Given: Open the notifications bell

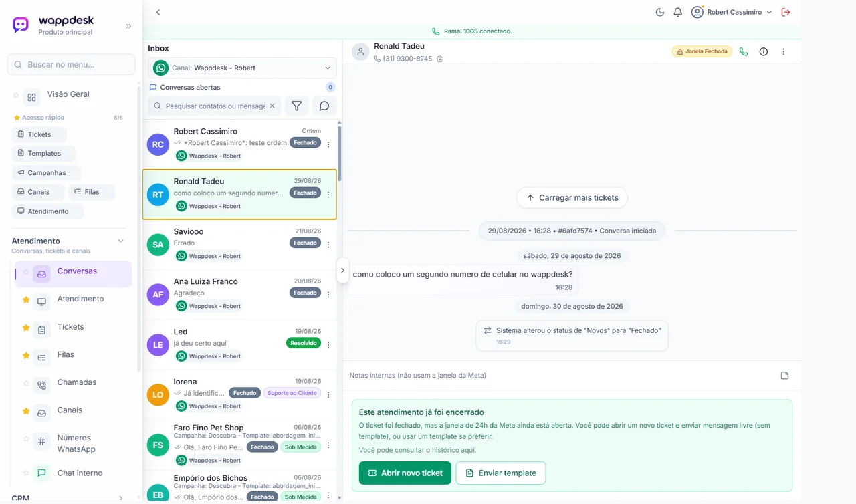Looking at the screenshot, I should pos(677,12).
